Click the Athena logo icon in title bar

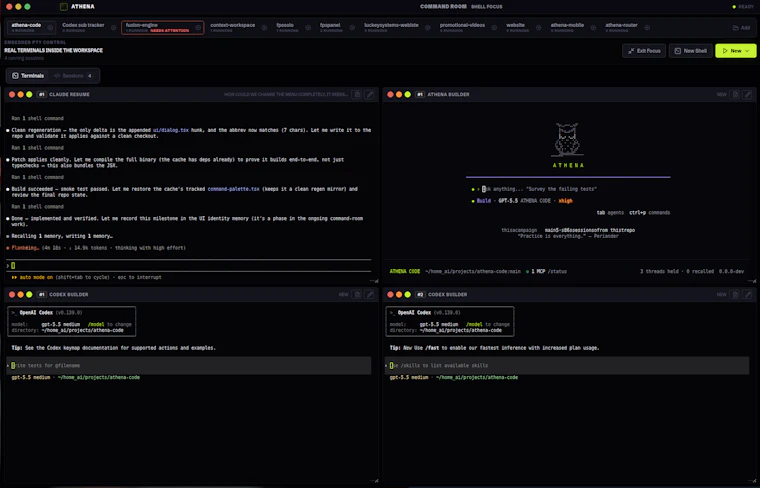(63, 7)
